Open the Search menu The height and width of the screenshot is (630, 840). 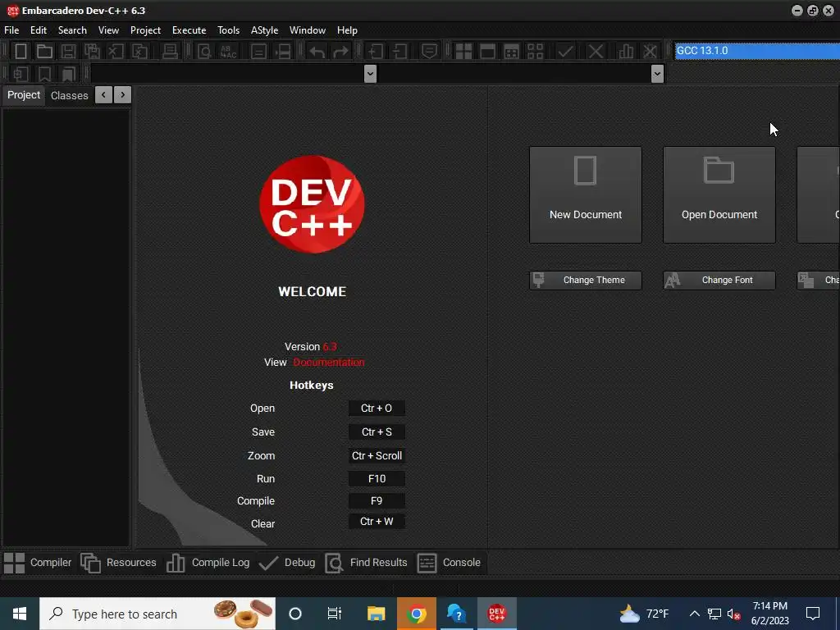click(x=72, y=30)
